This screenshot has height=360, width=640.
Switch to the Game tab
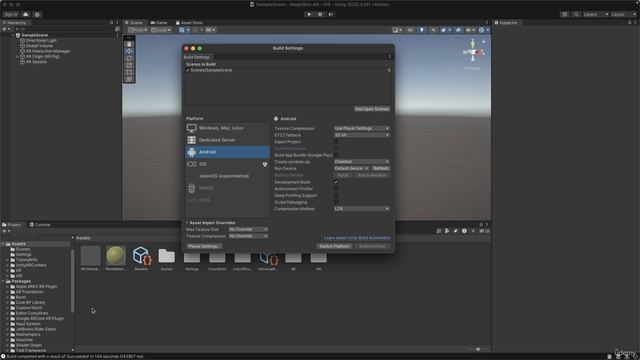pyautogui.click(x=159, y=23)
